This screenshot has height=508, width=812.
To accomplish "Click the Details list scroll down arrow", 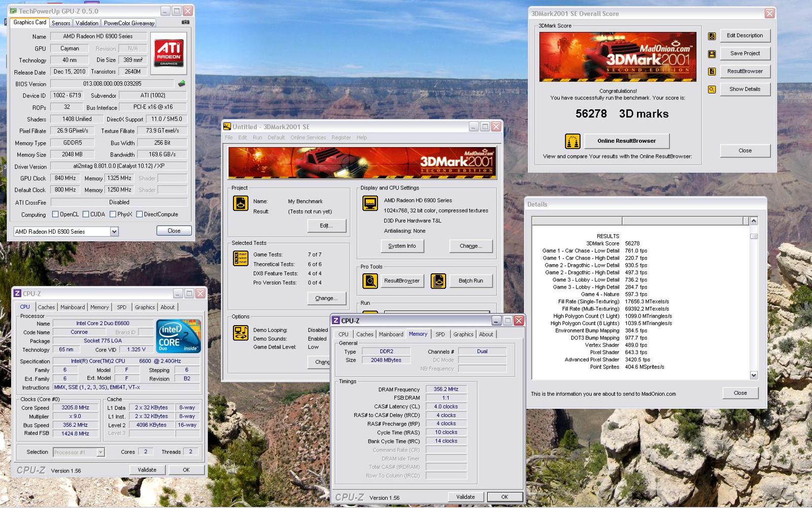I will [x=754, y=375].
